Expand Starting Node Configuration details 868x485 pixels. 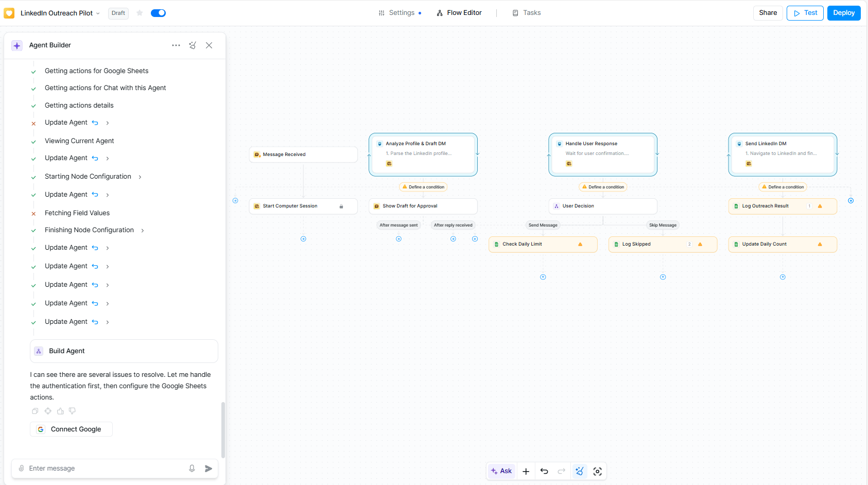pos(140,177)
